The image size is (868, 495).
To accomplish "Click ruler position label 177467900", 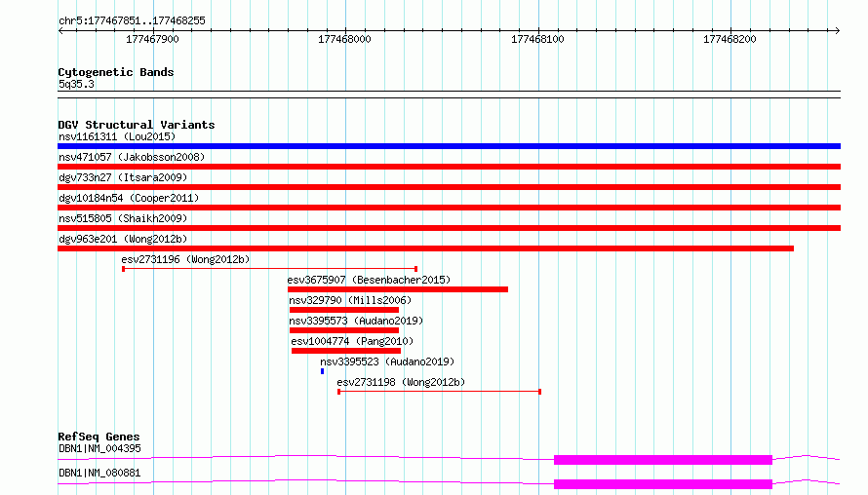I will click(152, 39).
